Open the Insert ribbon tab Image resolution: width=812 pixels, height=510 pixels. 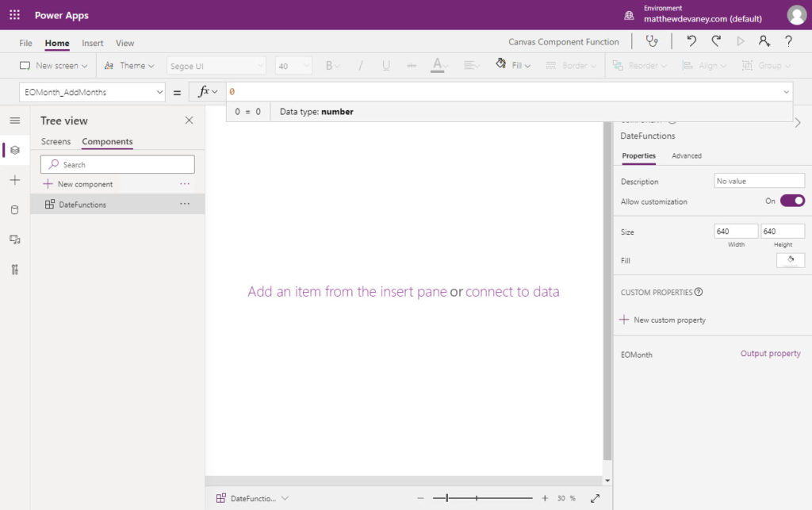[x=92, y=43]
